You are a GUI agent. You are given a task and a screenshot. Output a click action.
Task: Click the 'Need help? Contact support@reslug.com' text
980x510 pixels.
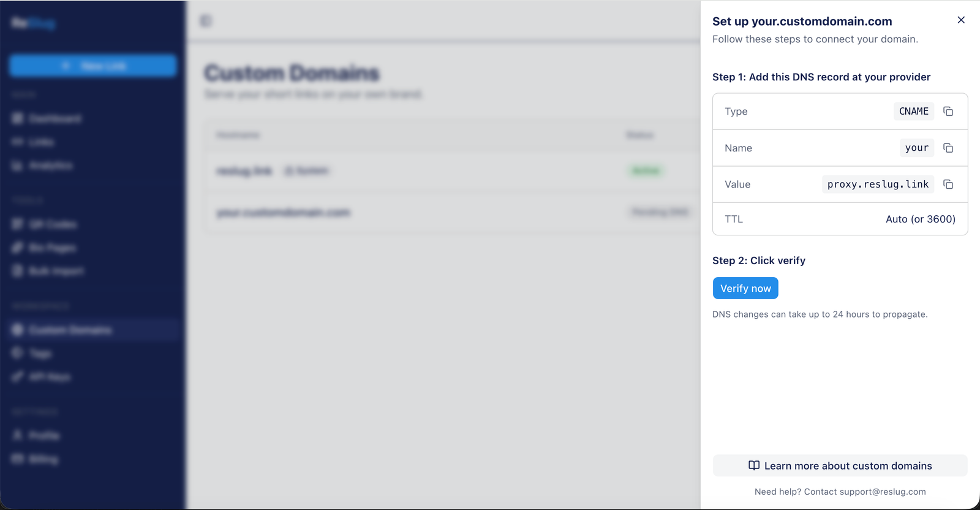coord(840,492)
